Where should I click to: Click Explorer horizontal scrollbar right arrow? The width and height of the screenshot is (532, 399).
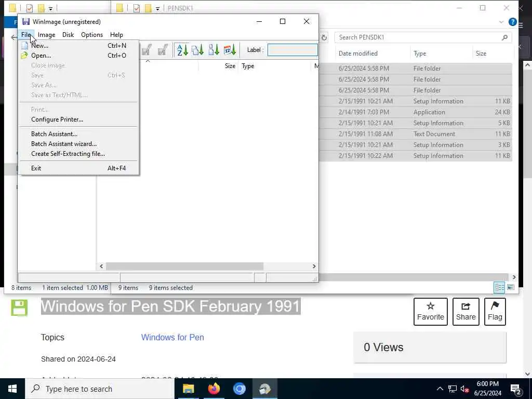[514, 277]
